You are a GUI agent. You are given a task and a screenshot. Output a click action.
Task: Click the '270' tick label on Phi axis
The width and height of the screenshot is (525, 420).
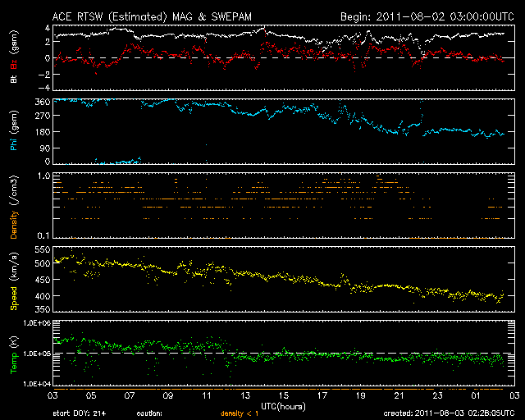(43, 116)
